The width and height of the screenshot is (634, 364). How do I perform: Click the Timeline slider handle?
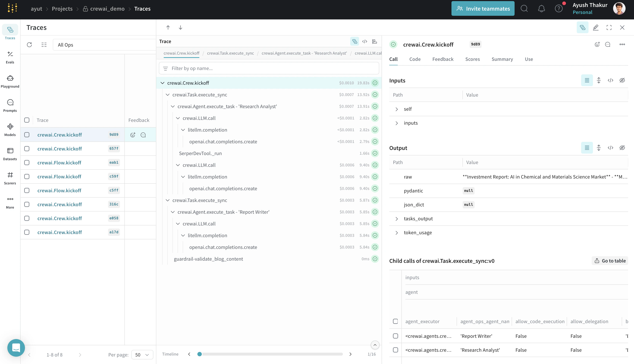[x=199, y=354]
